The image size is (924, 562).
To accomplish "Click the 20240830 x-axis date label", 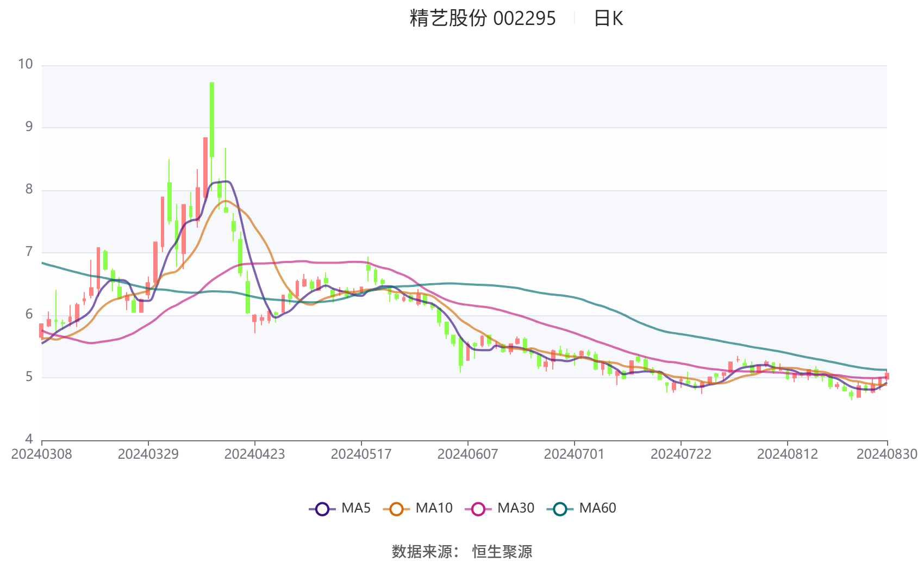I will pos(887,454).
